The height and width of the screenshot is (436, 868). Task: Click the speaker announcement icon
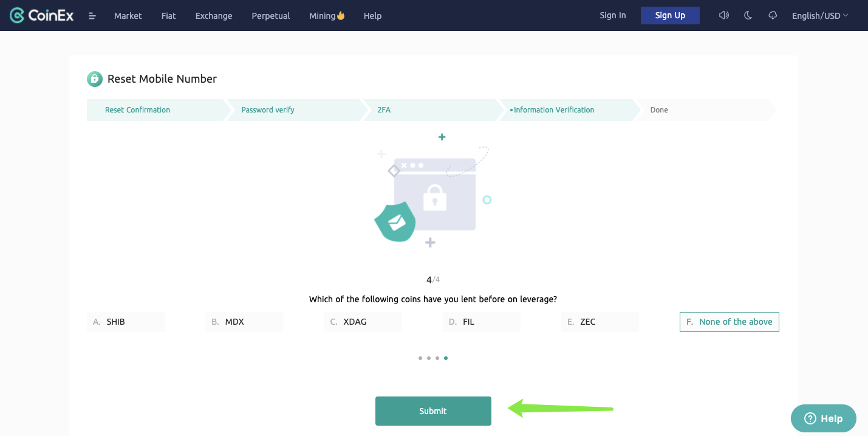tap(723, 15)
